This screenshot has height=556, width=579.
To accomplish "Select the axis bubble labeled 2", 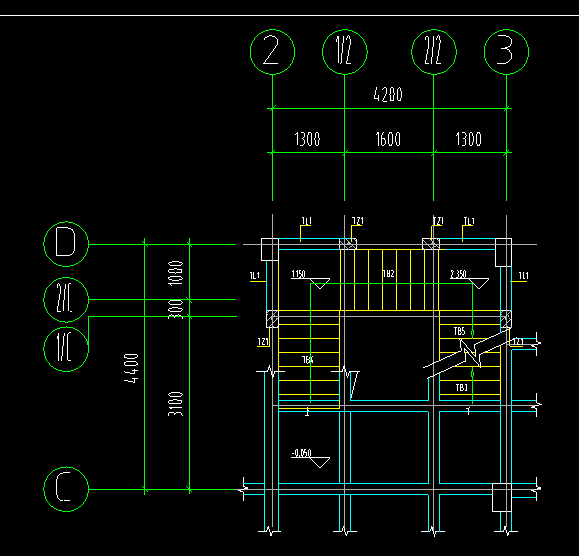I will point(273,52).
